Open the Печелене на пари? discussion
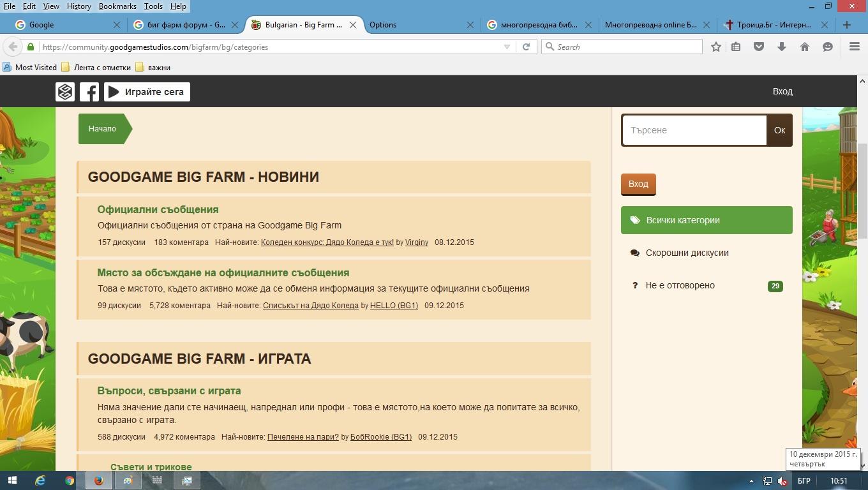868x490 pixels. pos(303,437)
